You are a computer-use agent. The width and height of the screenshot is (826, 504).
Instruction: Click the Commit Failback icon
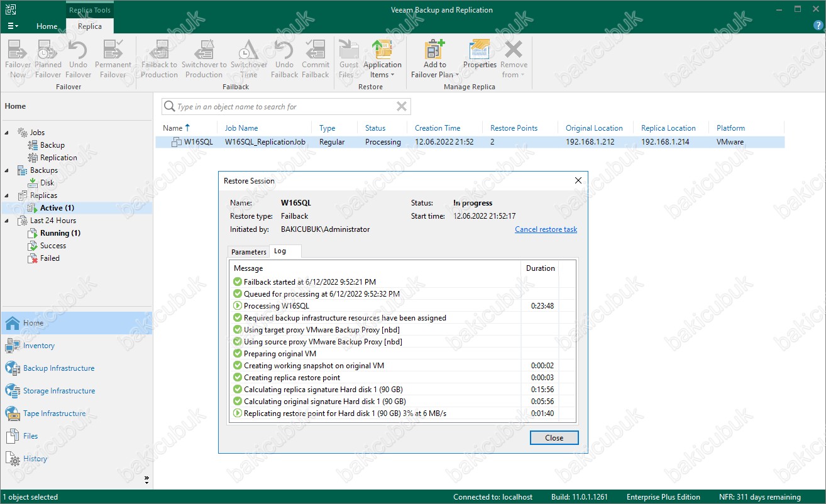point(316,58)
